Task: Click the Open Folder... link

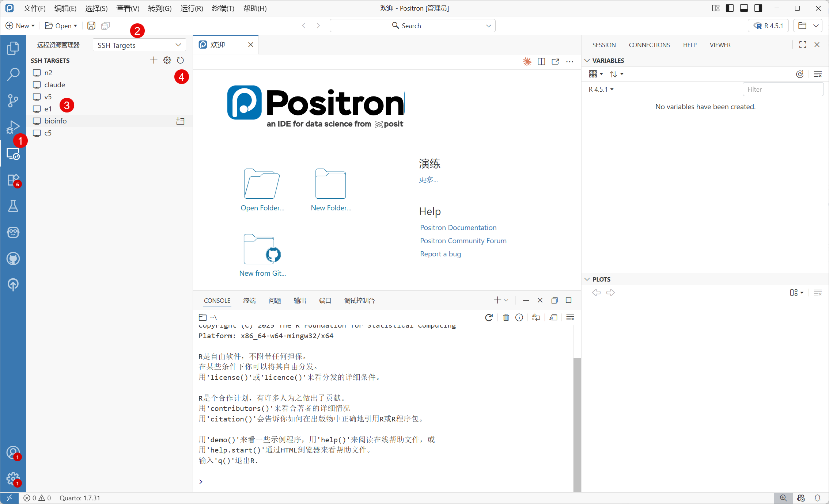Action: pyautogui.click(x=262, y=208)
